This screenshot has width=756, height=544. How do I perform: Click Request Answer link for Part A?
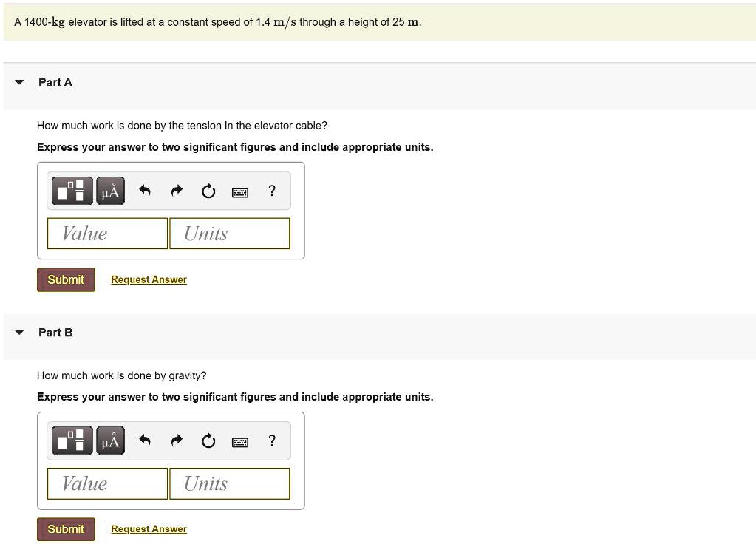click(x=149, y=279)
